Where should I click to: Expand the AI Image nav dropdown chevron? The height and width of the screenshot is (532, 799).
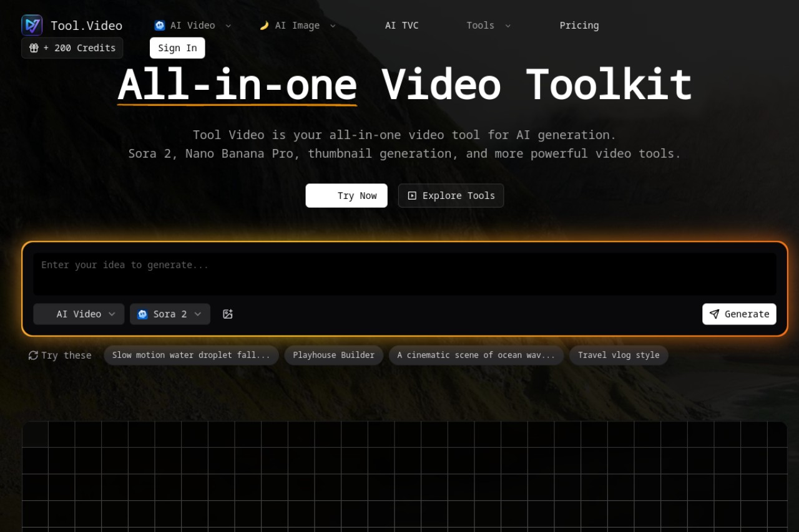(333, 26)
